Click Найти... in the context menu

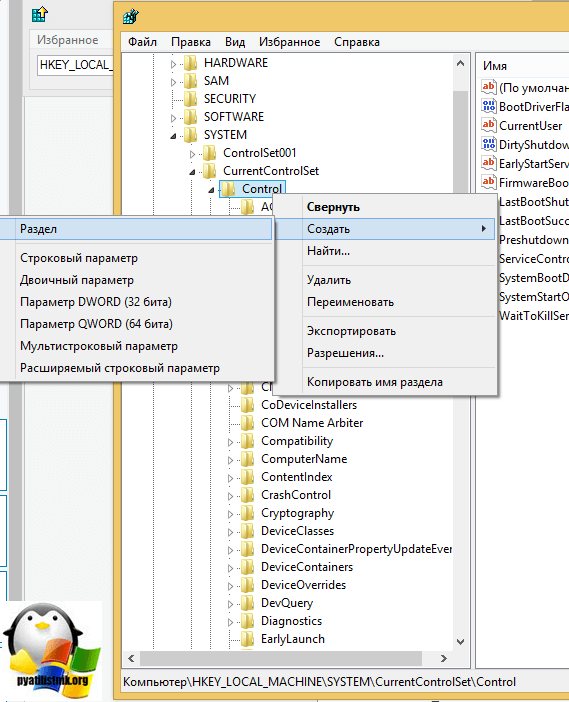pyautogui.click(x=385, y=251)
